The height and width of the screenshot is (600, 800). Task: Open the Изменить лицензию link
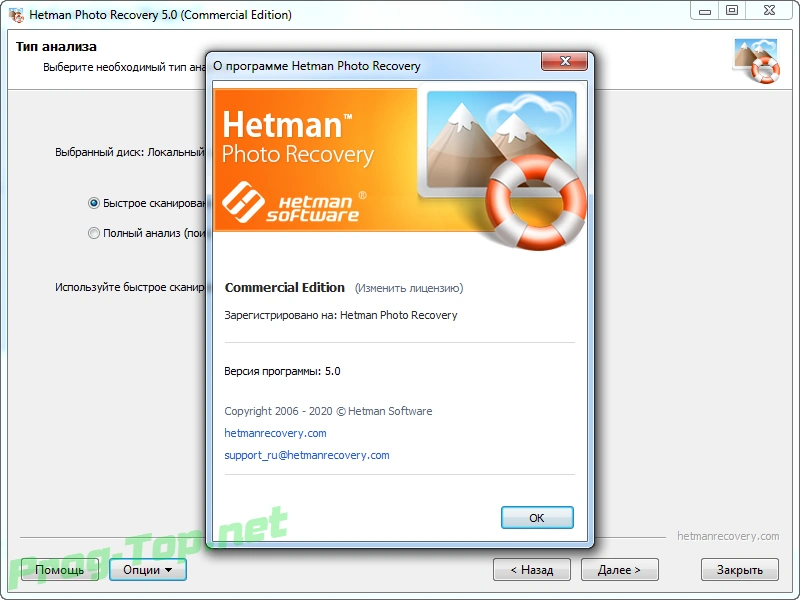coord(409,288)
